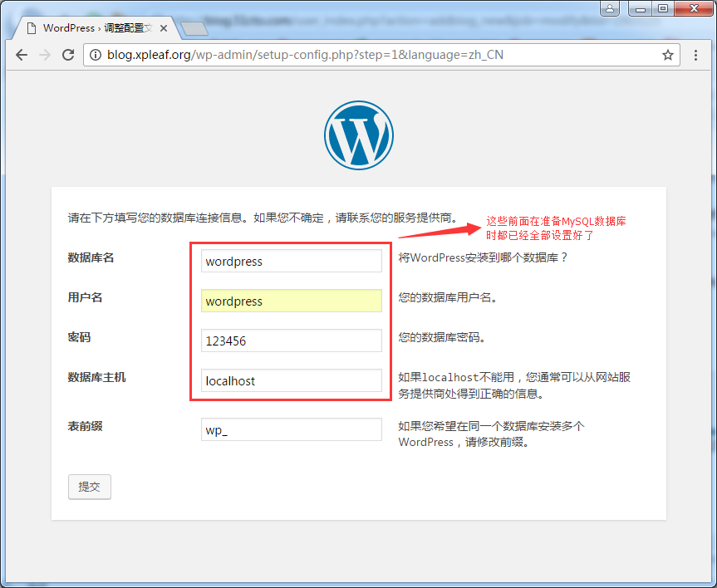The image size is (717, 588).
Task: Maximize the browser window
Action: coord(663,8)
